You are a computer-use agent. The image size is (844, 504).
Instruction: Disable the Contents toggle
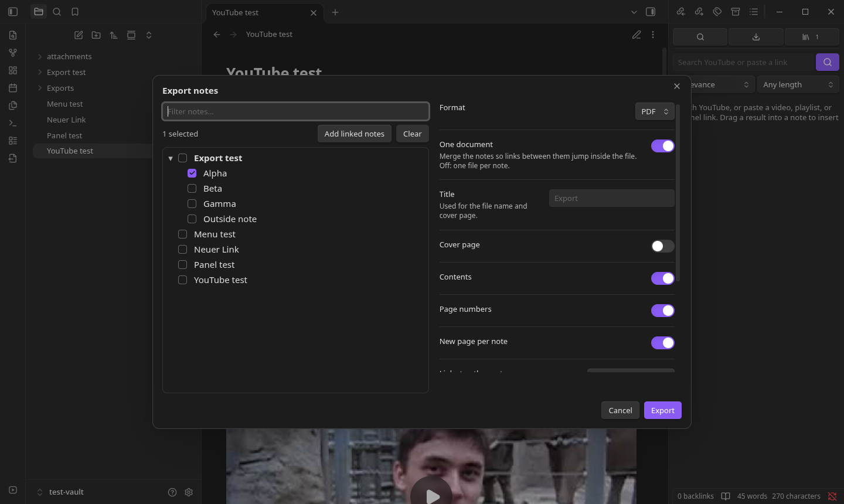click(663, 278)
